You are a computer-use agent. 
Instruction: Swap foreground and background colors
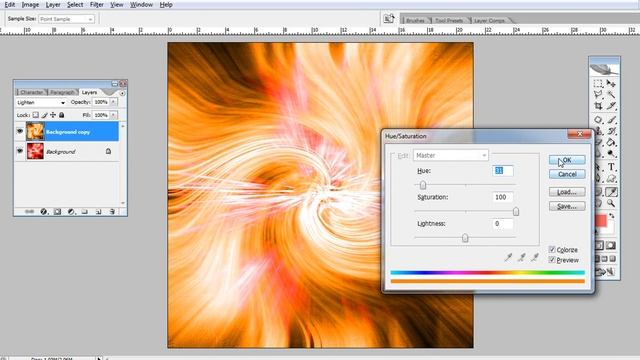pos(611,216)
